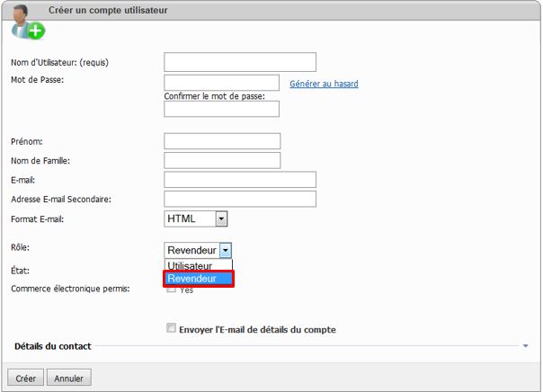Click the Prénom text box
Viewport: 543px width, 392px height.
coord(222,141)
